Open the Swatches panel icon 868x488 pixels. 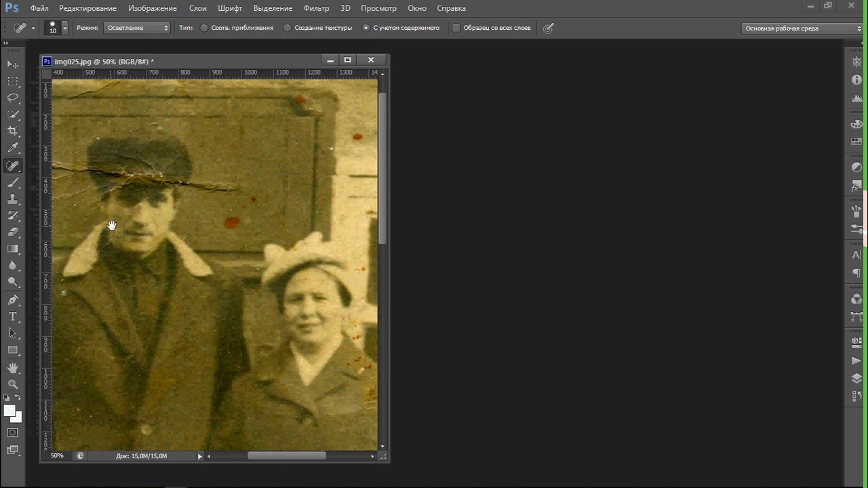(x=856, y=142)
